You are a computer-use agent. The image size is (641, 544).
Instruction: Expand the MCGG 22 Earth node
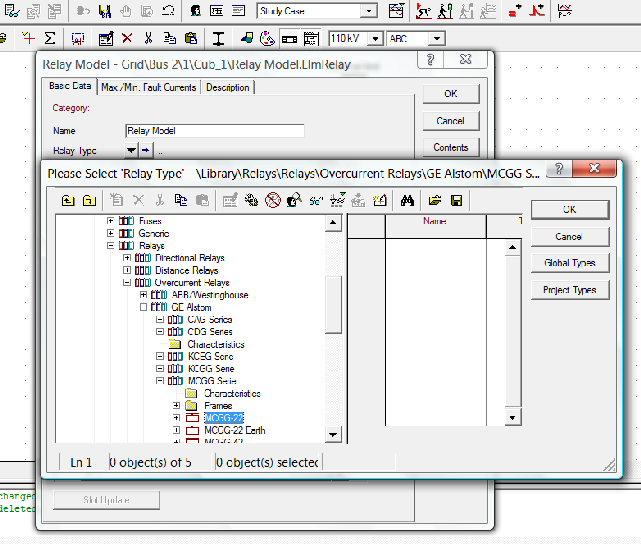coord(177,430)
